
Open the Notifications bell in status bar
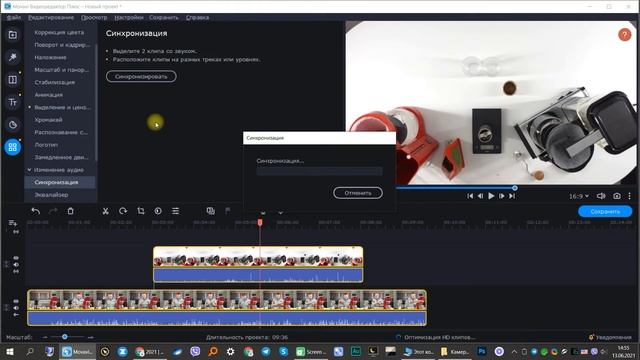tap(591, 337)
